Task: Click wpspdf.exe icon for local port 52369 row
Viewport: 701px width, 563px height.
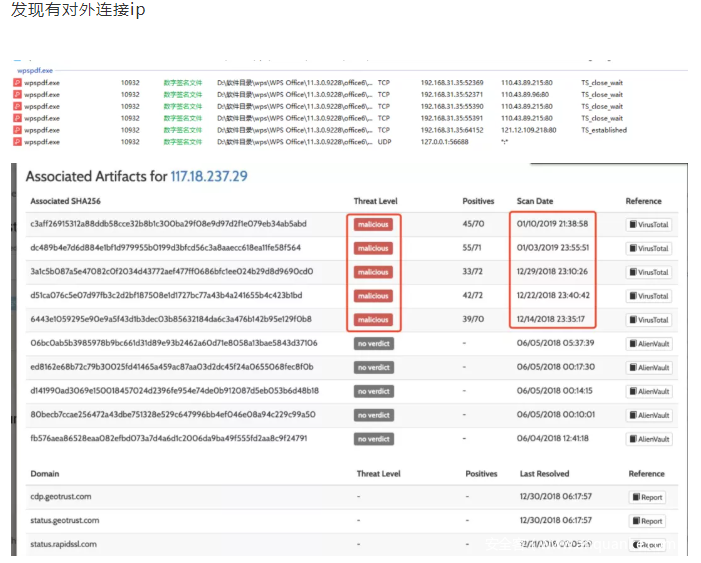Action: (17, 82)
